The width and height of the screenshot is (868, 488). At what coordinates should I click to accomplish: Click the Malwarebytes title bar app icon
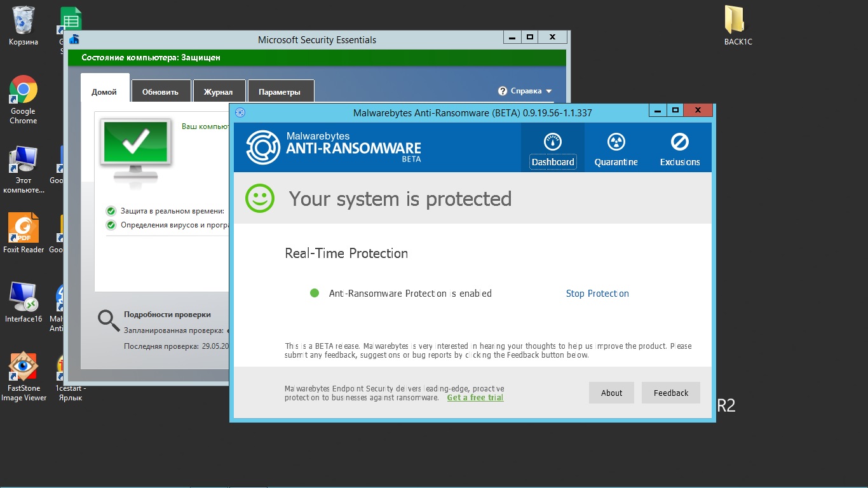(x=240, y=112)
